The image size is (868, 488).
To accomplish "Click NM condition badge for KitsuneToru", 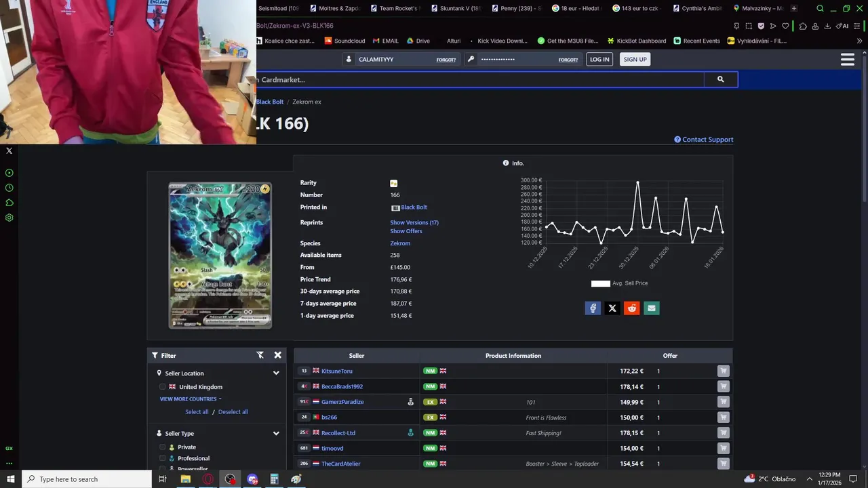I will pos(430,371).
